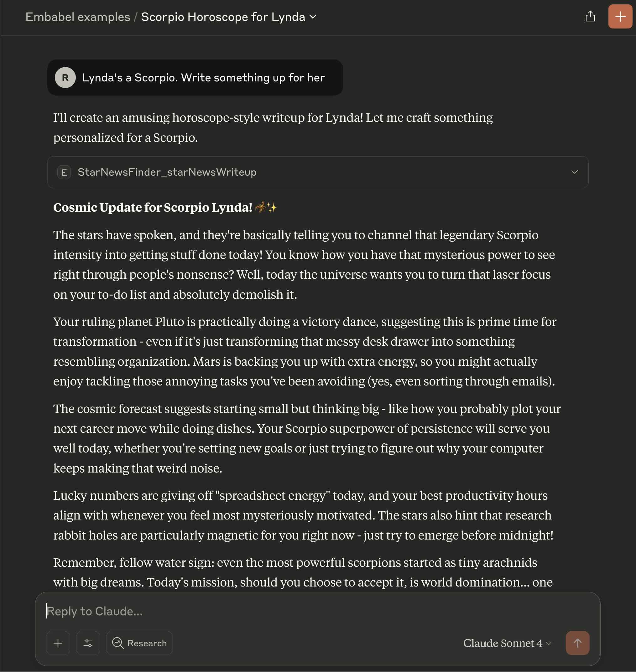This screenshot has height=672, width=636.
Task: Click the StarNewsFinder_starNewsWriteup label
Action: click(167, 172)
